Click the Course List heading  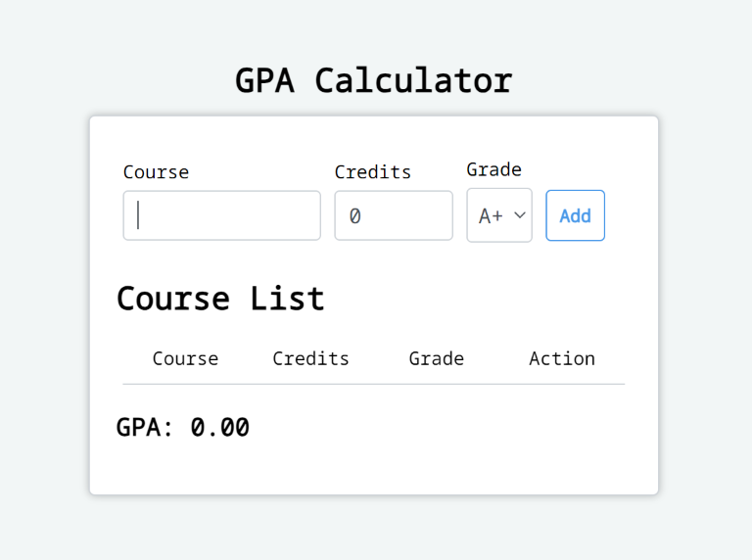click(220, 298)
